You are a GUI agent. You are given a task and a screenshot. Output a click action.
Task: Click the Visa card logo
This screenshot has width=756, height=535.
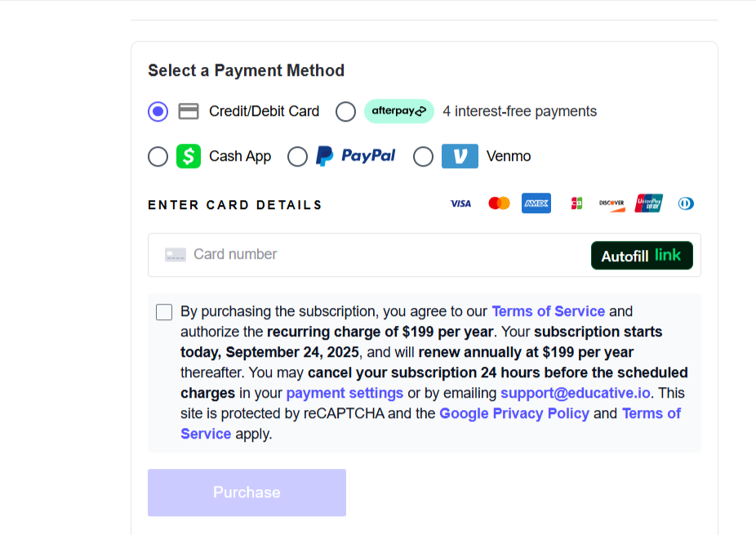(x=460, y=203)
